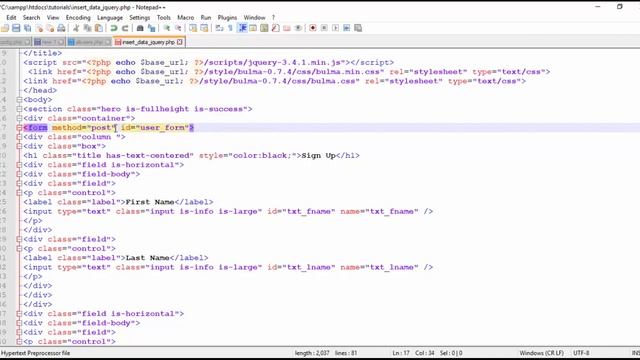Collapse the div container fold marker
The width and height of the screenshot is (640, 360).
pyautogui.click(x=19, y=118)
